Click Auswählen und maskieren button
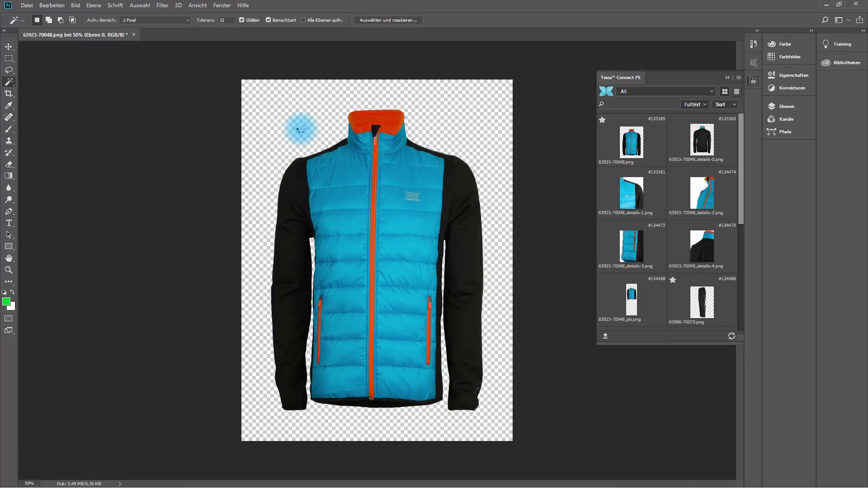 coord(388,20)
